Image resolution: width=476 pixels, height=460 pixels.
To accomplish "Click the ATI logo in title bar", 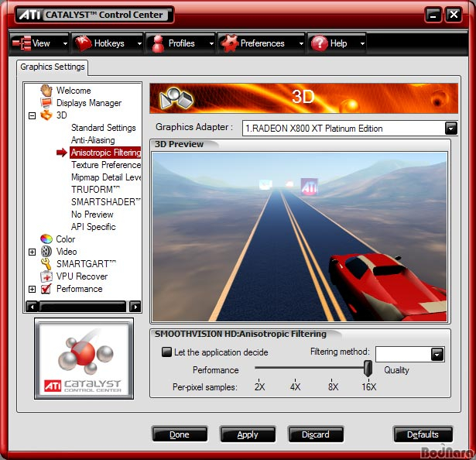I will [x=29, y=15].
